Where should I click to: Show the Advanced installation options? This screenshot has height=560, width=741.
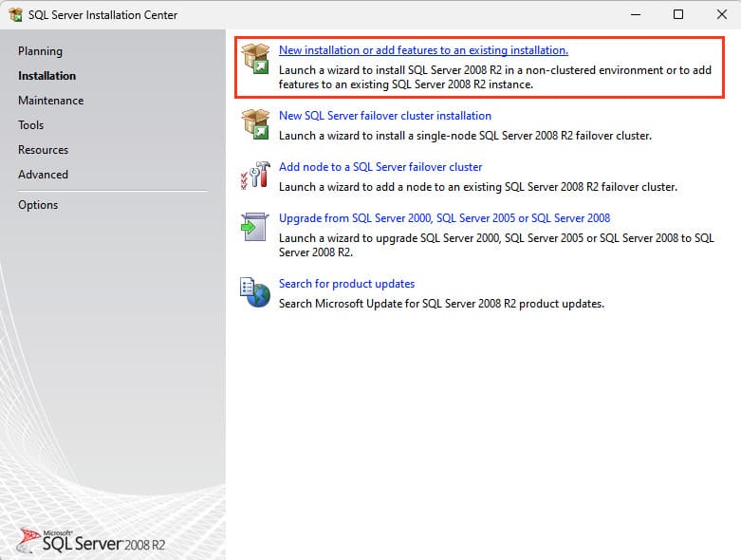pos(43,175)
